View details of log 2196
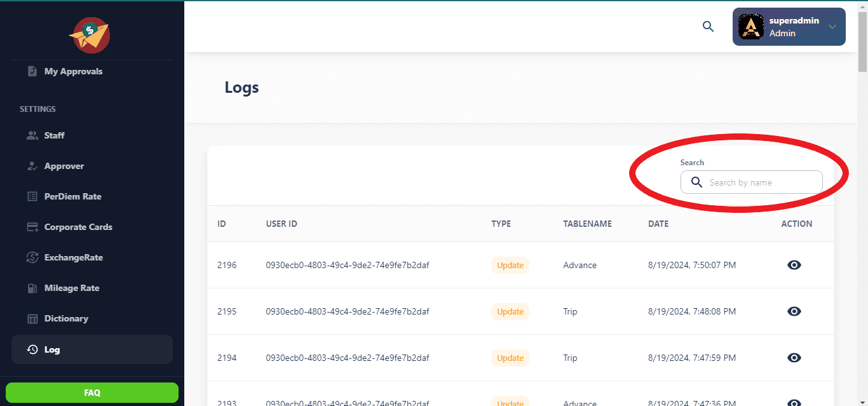Screen dimensions: 868x406 794,265
